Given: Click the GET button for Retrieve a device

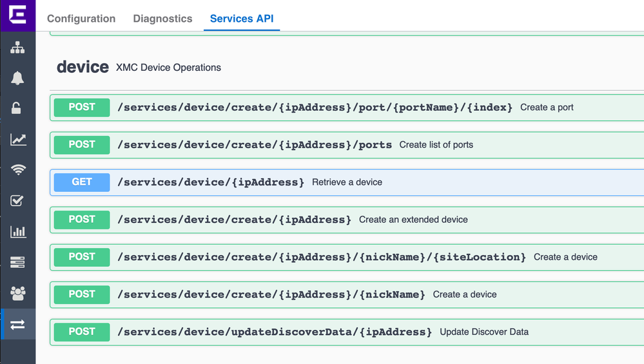Looking at the screenshot, I should pyautogui.click(x=82, y=182).
